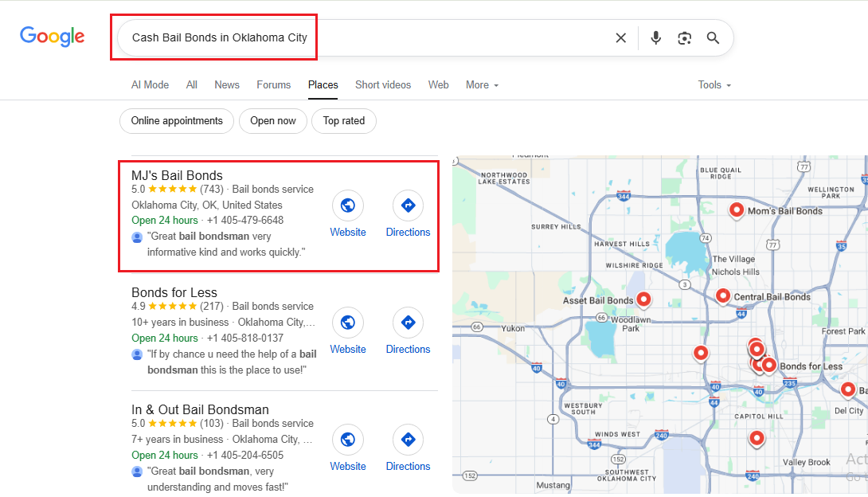Toggle the Open now filter
This screenshot has width=868, height=497.
(272, 121)
